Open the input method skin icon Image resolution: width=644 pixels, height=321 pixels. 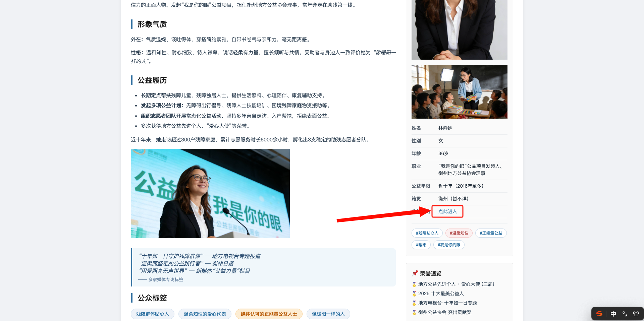click(x=636, y=314)
